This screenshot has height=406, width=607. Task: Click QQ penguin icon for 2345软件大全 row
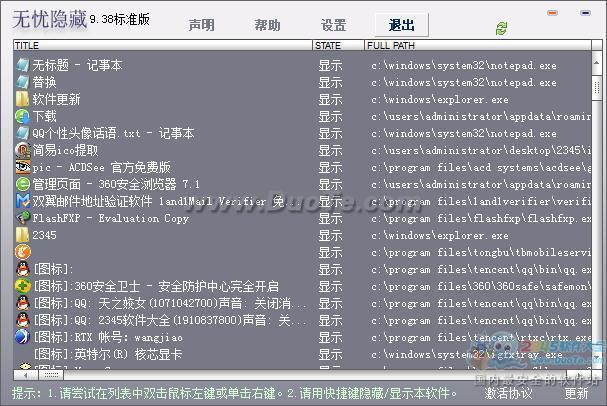click(x=22, y=320)
